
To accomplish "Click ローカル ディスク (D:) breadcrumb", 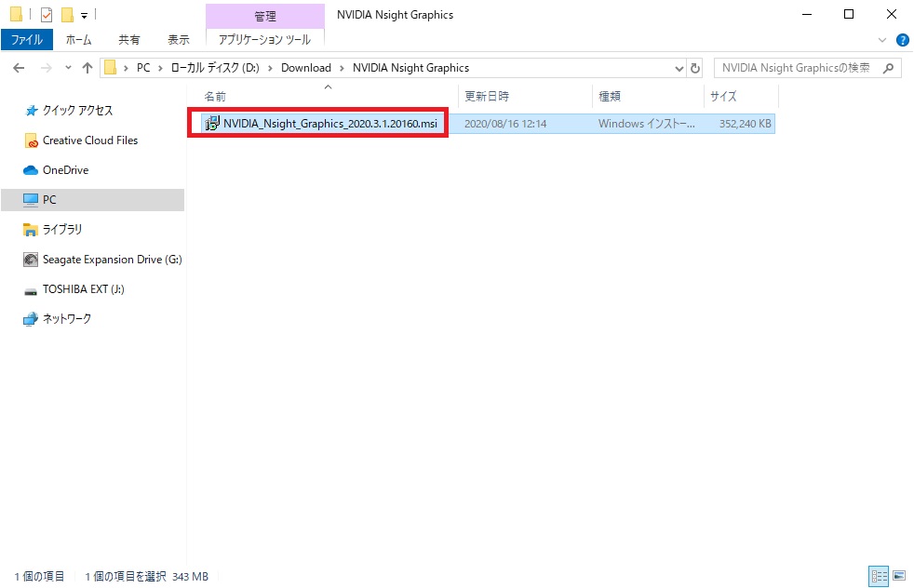I will (x=215, y=68).
